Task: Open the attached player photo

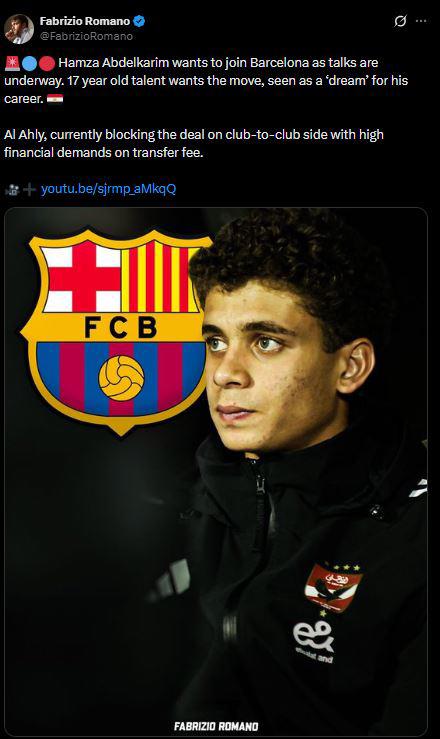Action: pos(216,472)
